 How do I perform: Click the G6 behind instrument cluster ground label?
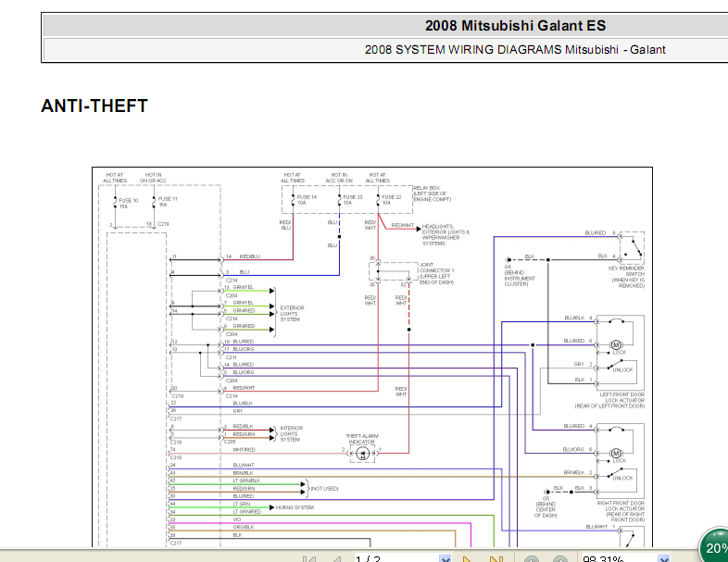click(520, 275)
